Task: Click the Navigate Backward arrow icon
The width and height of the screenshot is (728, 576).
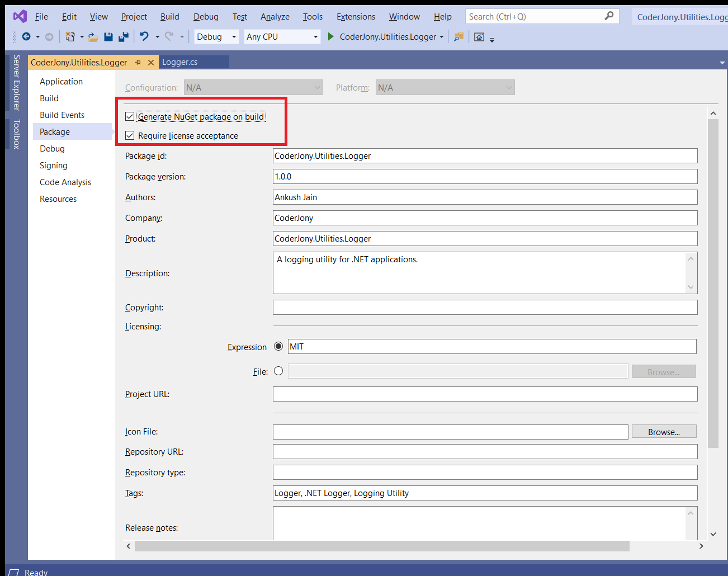Action: (26, 36)
